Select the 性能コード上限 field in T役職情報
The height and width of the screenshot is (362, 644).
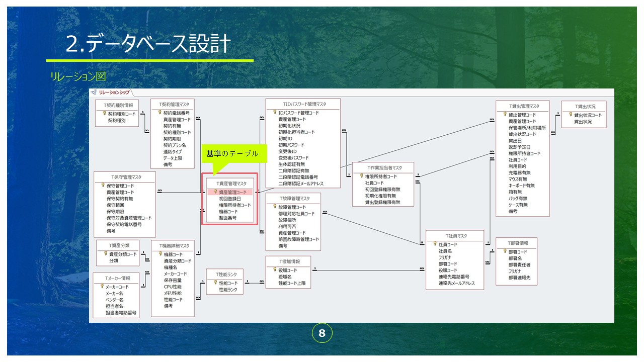(295, 283)
